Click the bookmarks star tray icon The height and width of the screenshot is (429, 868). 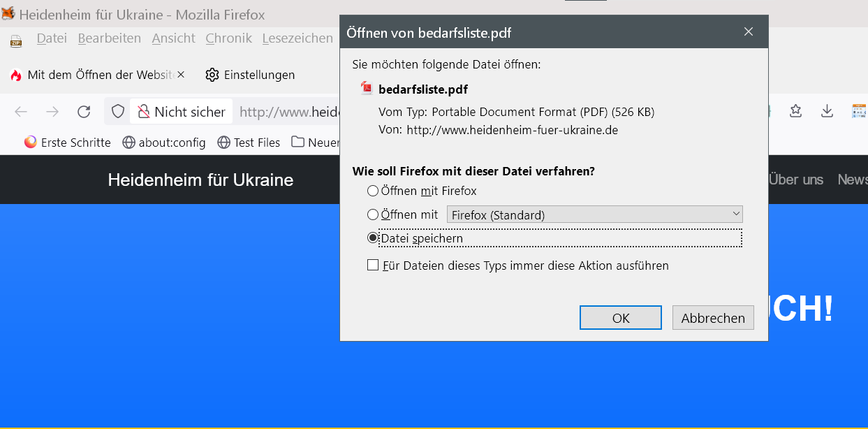(x=795, y=111)
